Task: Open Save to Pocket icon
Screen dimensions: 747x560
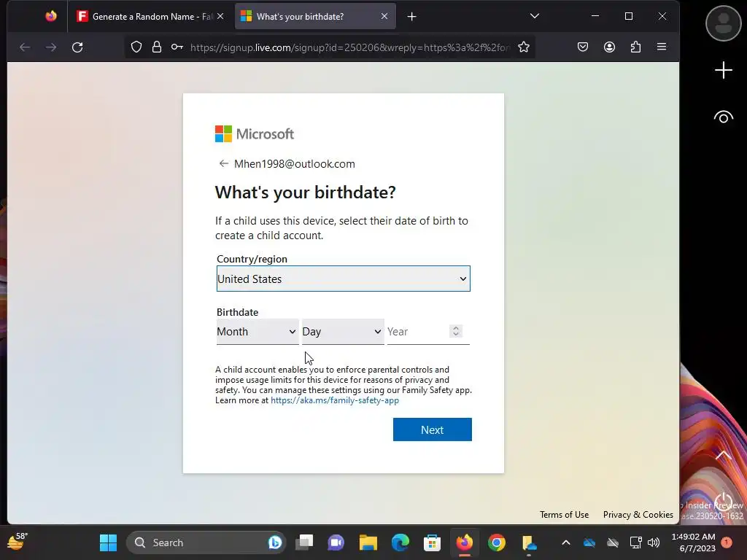Action: click(583, 47)
